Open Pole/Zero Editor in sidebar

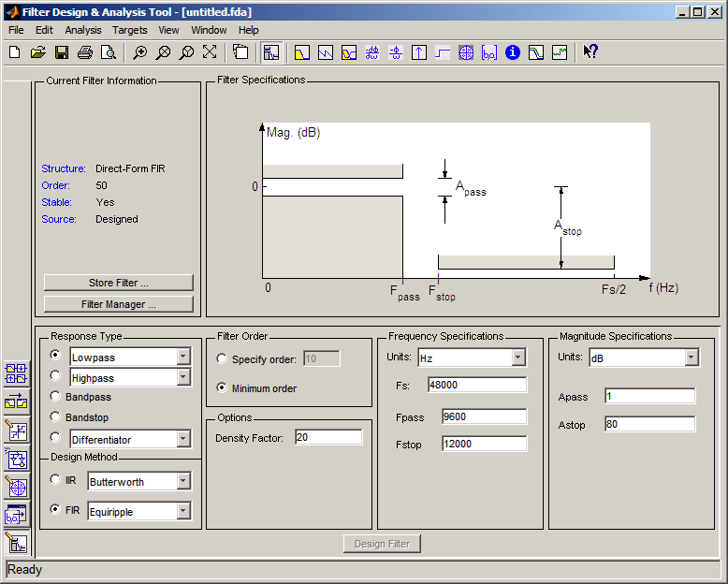click(17, 487)
